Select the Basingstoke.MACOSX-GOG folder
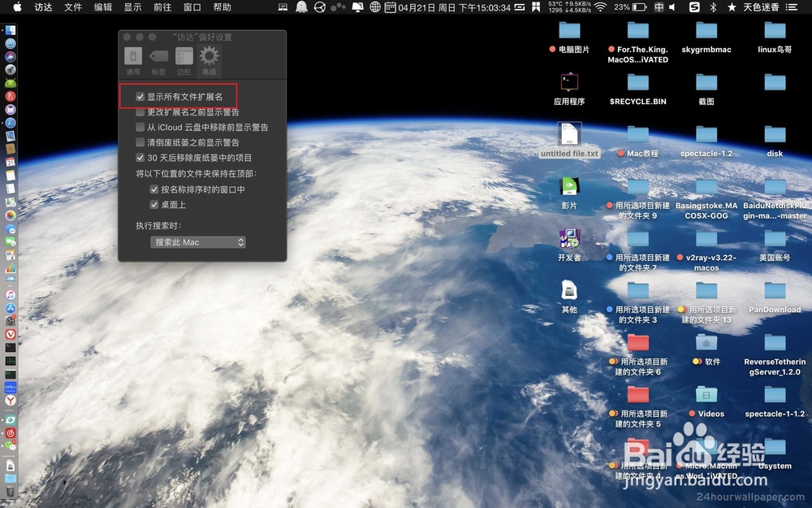This screenshot has height=508, width=812. 706,187
